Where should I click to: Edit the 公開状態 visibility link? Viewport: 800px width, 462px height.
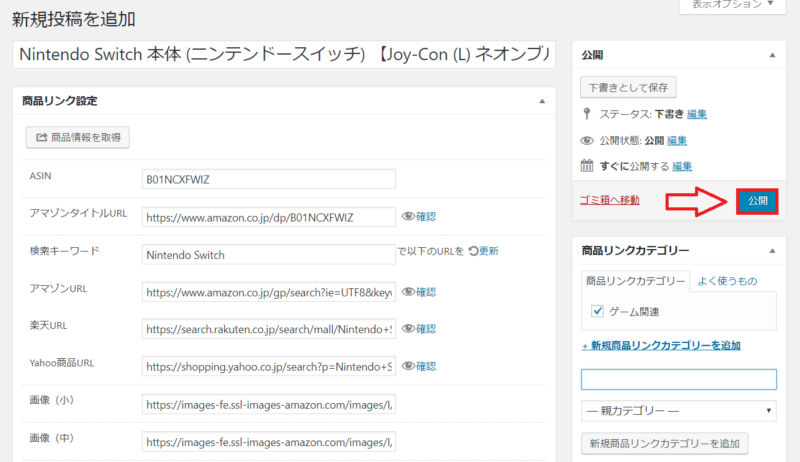click(x=677, y=140)
